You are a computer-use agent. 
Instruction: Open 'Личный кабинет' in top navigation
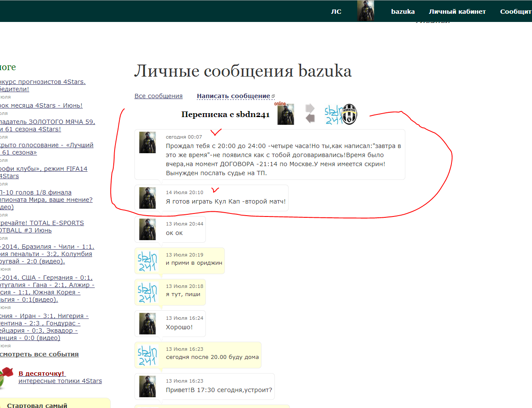point(457,12)
